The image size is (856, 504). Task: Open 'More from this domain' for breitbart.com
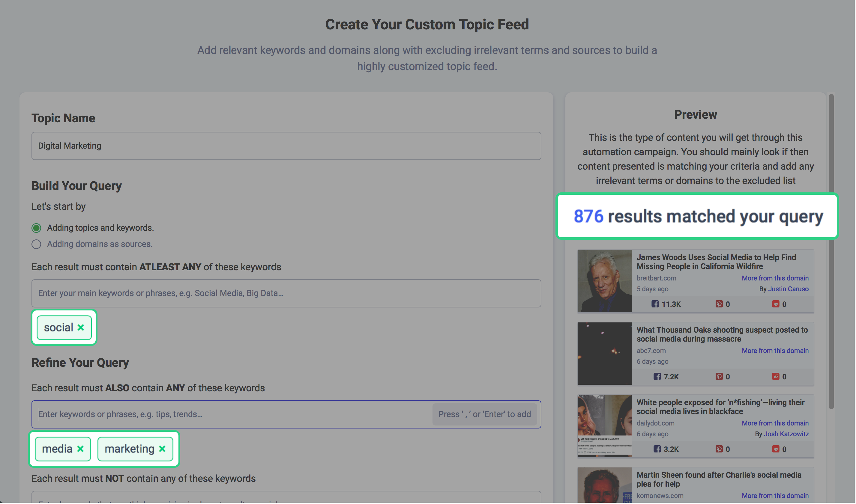pyautogui.click(x=775, y=278)
